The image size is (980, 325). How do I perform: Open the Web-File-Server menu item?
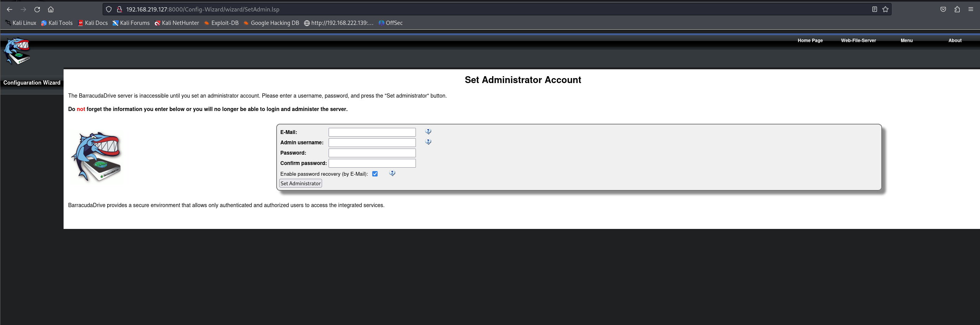pos(858,41)
